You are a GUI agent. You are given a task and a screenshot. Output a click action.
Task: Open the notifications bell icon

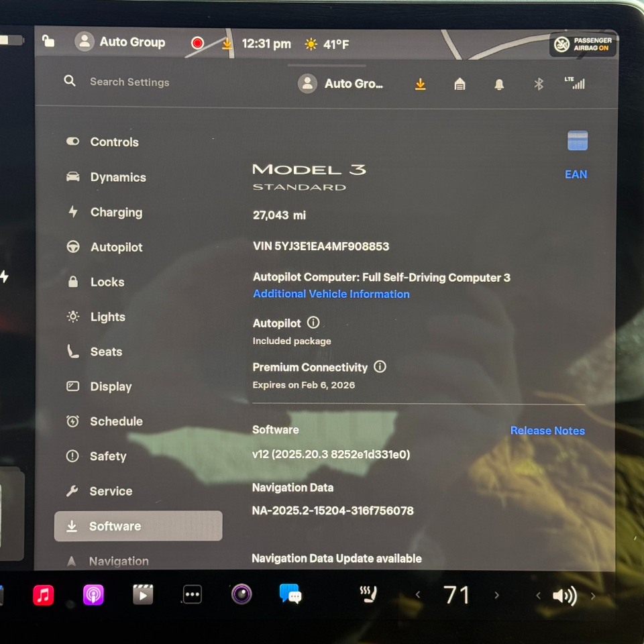click(x=499, y=84)
